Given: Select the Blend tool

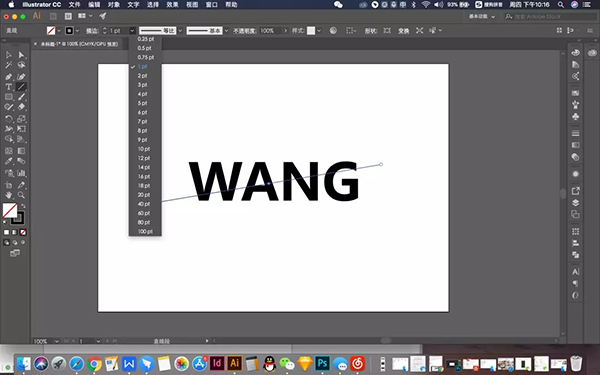Looking at the screenshot, I should [21, 161].
